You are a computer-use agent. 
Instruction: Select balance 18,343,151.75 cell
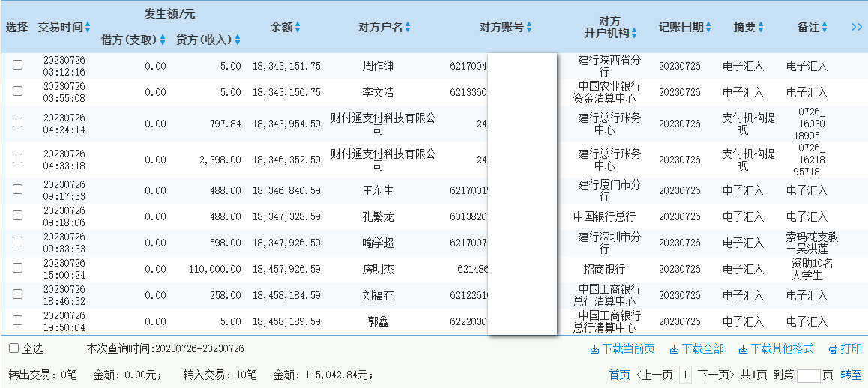[x=286, y=67]
